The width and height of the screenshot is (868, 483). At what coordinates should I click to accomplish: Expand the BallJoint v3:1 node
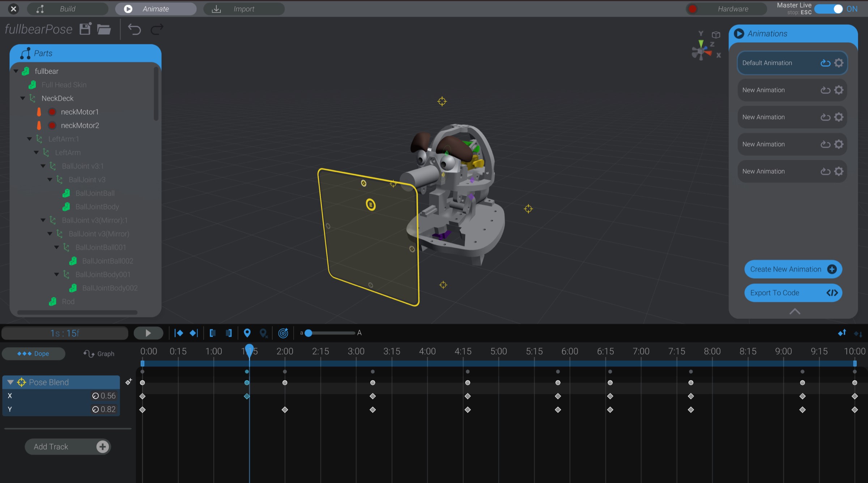click(x=43, y=166)
